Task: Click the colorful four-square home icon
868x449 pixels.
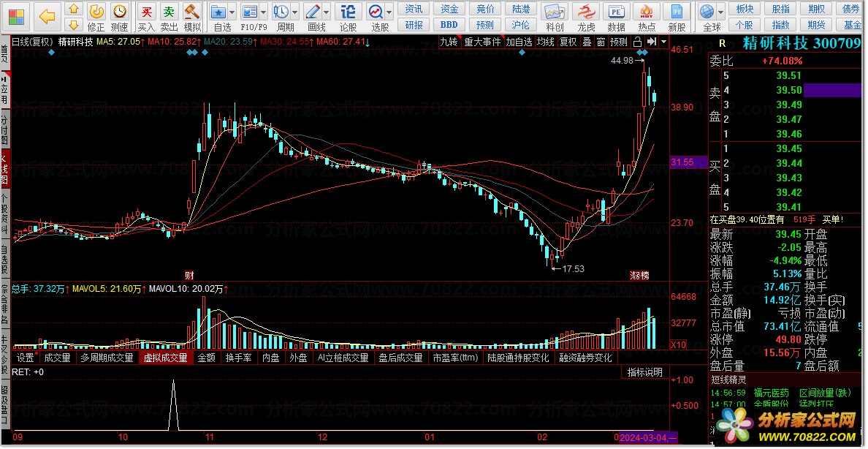Action: pos(17,17)
